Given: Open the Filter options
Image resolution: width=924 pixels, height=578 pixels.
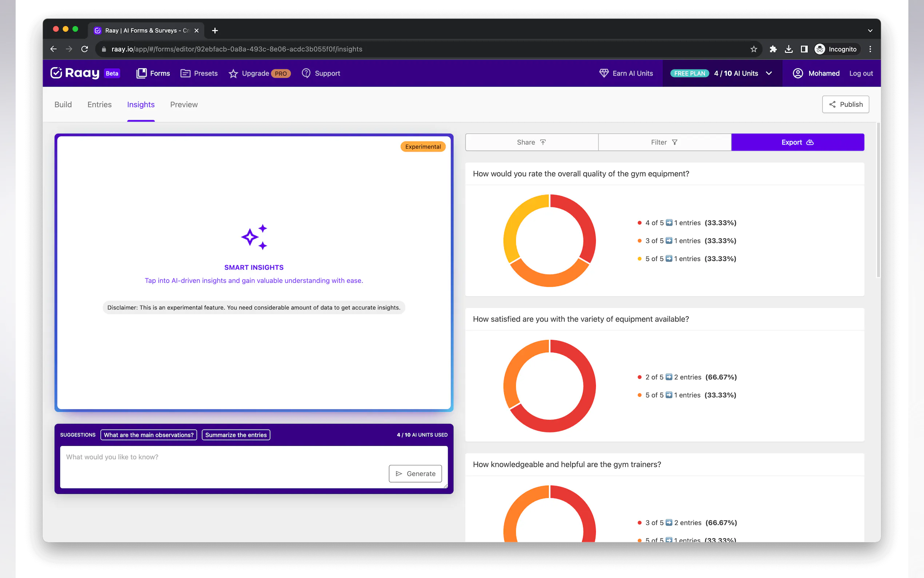Looking at the screenshot, I should 664,142.
